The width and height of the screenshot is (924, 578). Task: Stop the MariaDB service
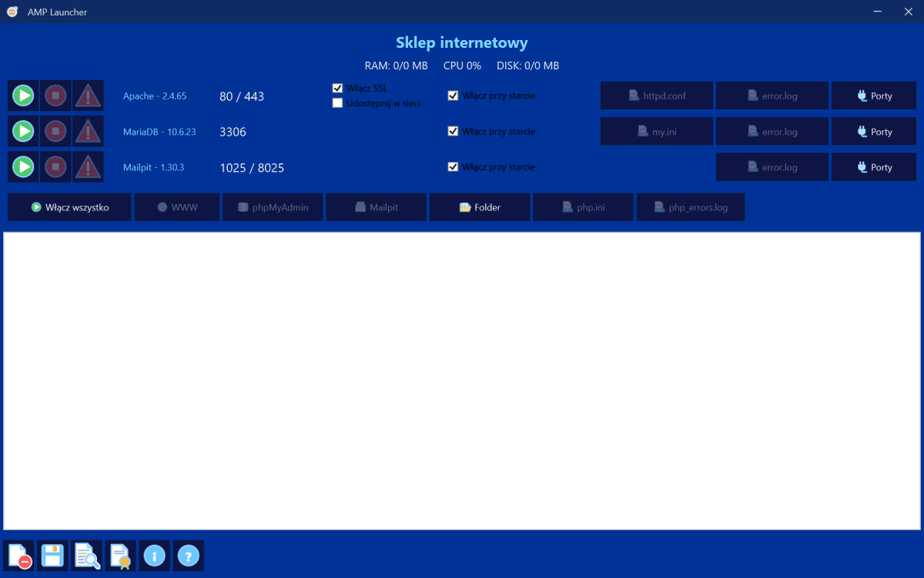coord(55,132)
